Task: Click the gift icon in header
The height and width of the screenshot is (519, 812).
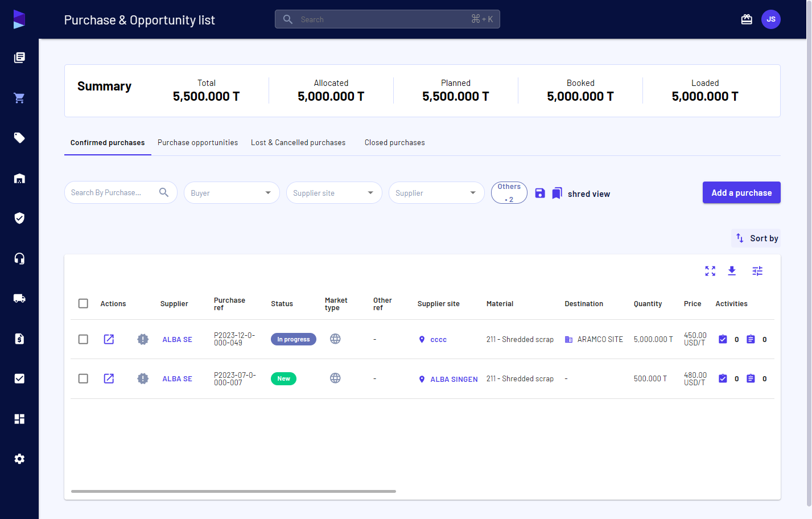Action: click(x=747, y=19)
